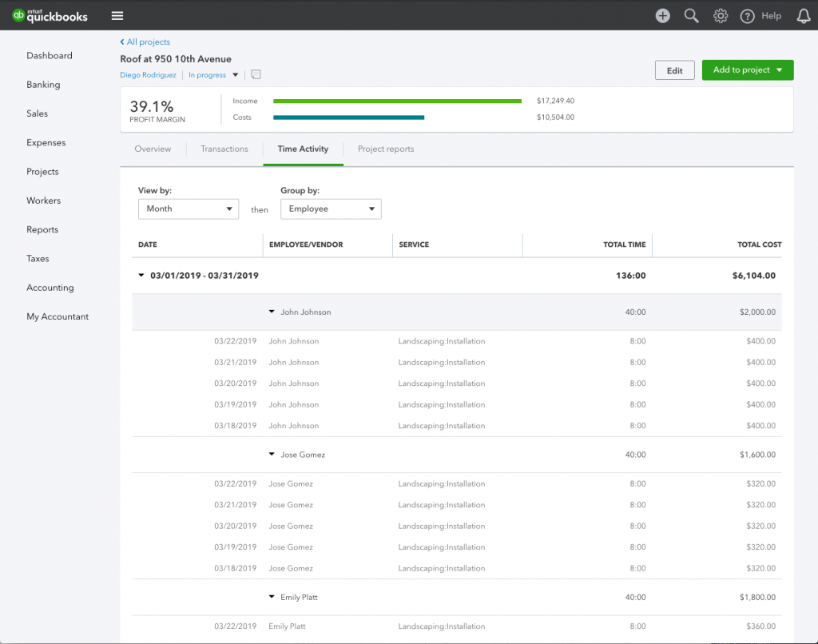Click the plus Create icon
818x644 pixels.
(x=662, y=16)
